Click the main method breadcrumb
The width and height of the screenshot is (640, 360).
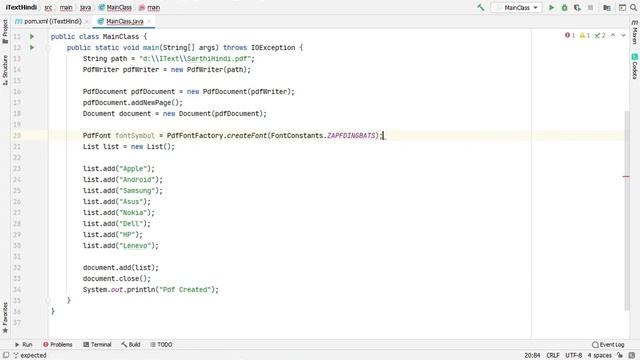click(149, 7)
